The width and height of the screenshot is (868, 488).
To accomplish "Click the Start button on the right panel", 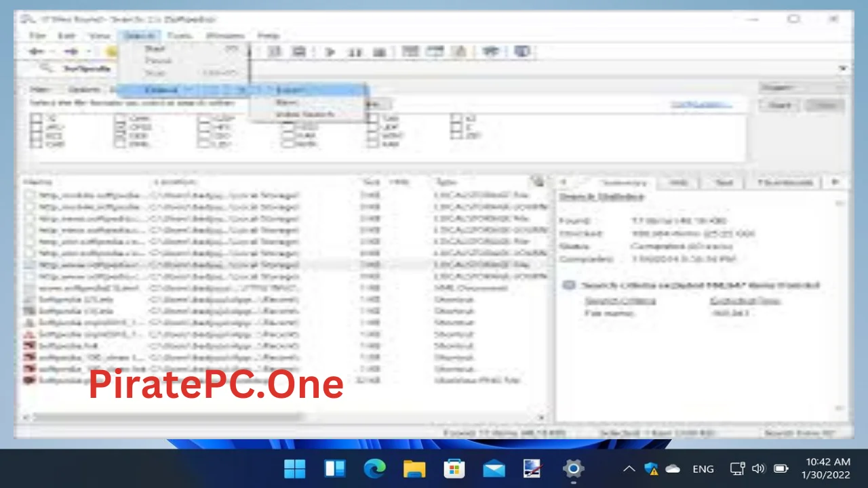I will tap(780, 105).
